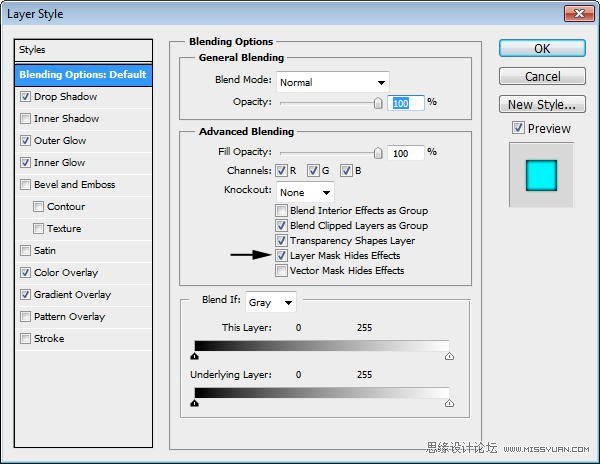Click the Underlying Layer gradient bar
The width and height of the screenshot is (600, 464).
(x=322, y=393)
